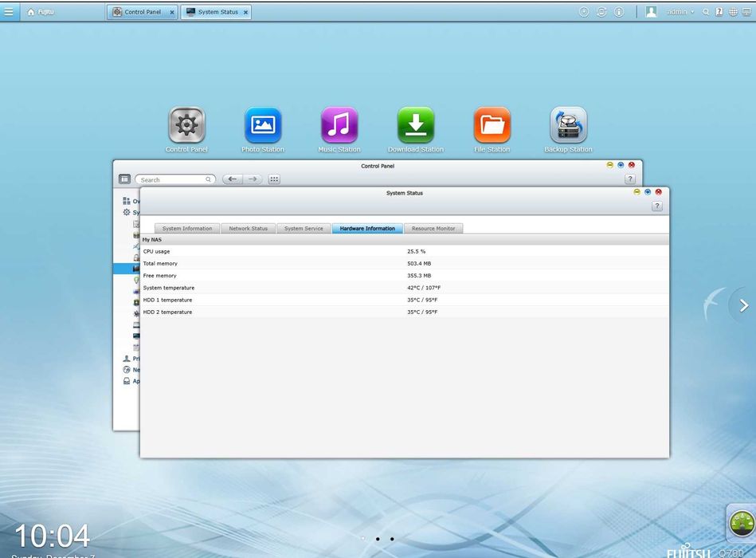Click the HDD 2 temperature label

tap(167, 312)
